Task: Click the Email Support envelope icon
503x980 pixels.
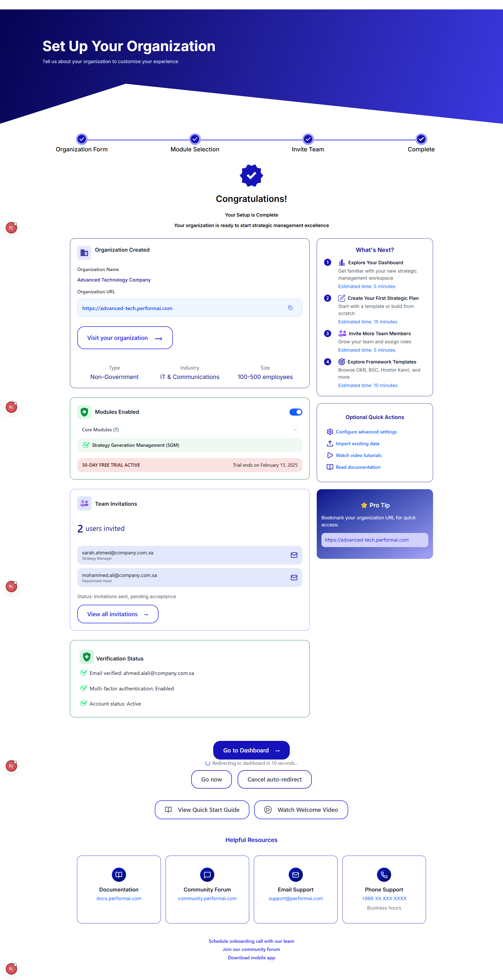Action: tap(296, 875)
